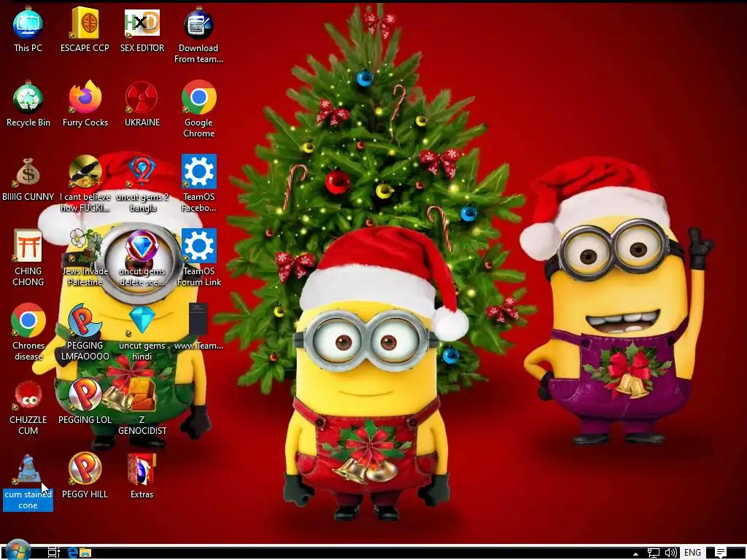Select the uncut gems hindi diamond icon
Viewport: 747px width, 560px height.
pyautogui.click(x=142, y=320)
